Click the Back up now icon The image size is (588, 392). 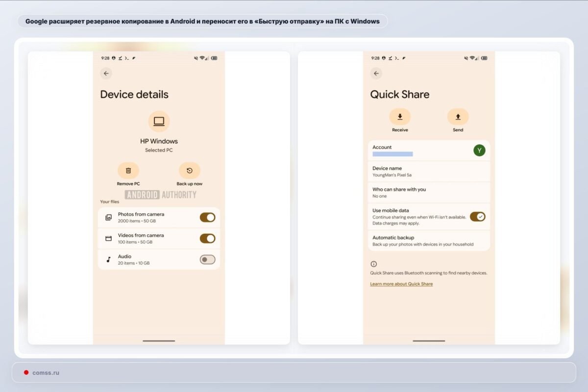coord(190,171)
